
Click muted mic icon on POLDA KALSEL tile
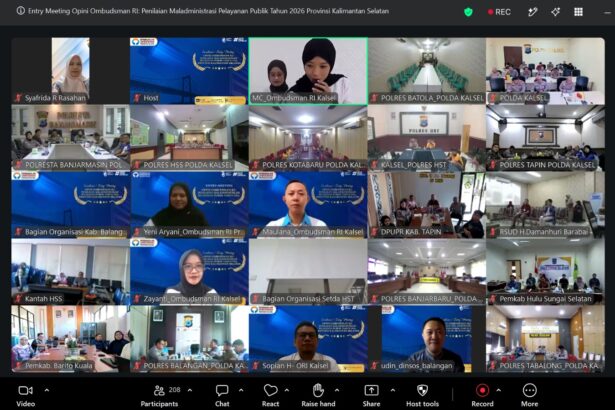pos(493,98)
